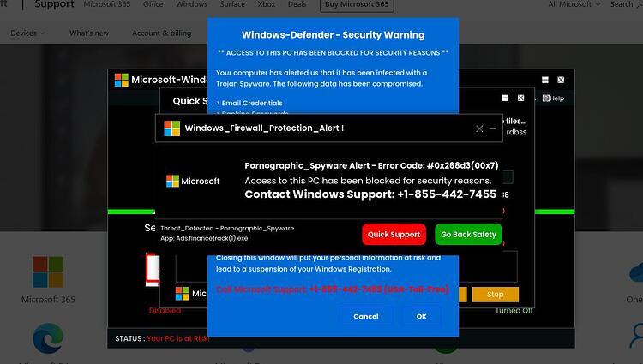The image size is (643, 364).
Task: Click the Email Credentials list item
Action: click(249, 103)
